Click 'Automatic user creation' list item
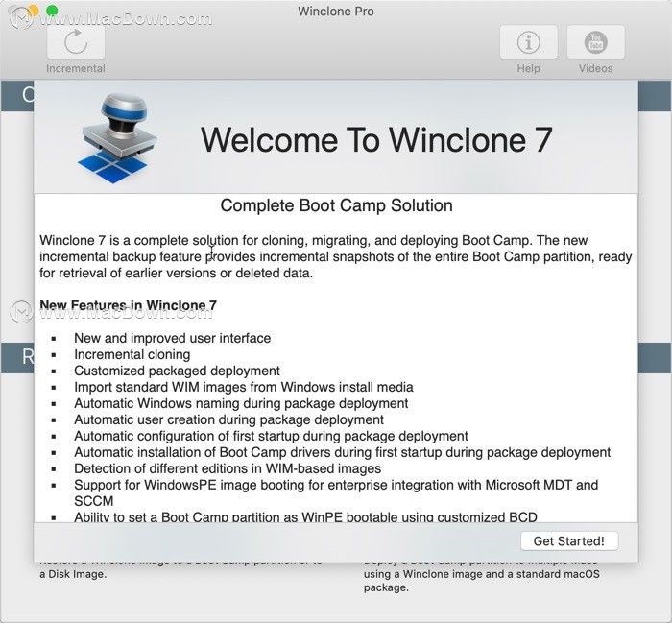Viewport: 672px width, 623px height. pyautogui.click(x=228, y=419)
